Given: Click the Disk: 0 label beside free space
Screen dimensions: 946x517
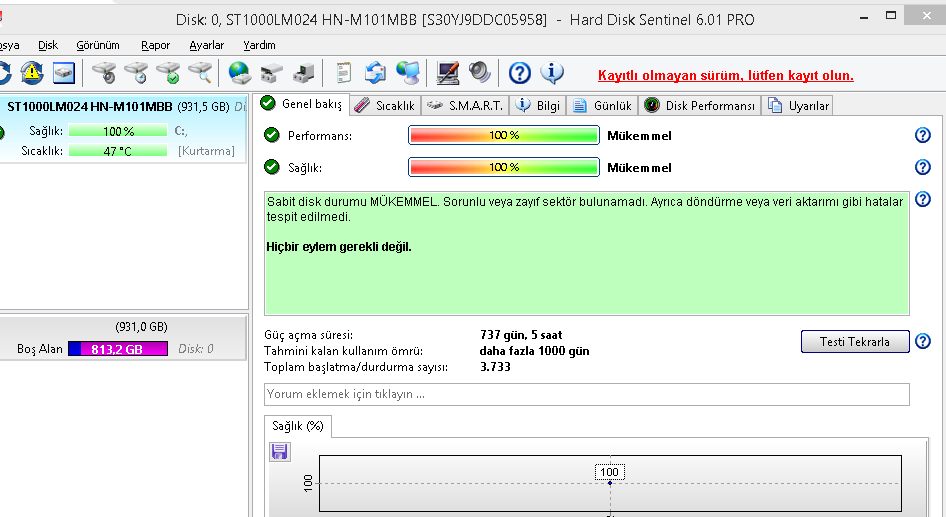Looking at the screenshot, I should pos(195,349).
